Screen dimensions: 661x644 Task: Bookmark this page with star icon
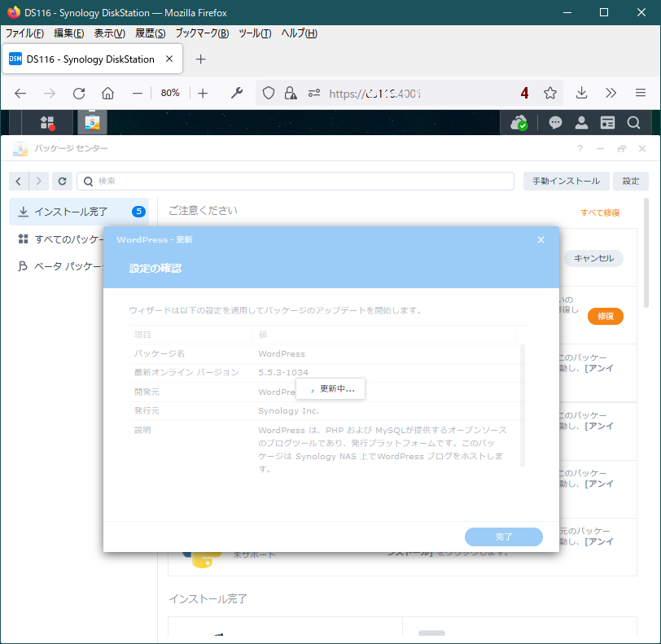[549, 93]
